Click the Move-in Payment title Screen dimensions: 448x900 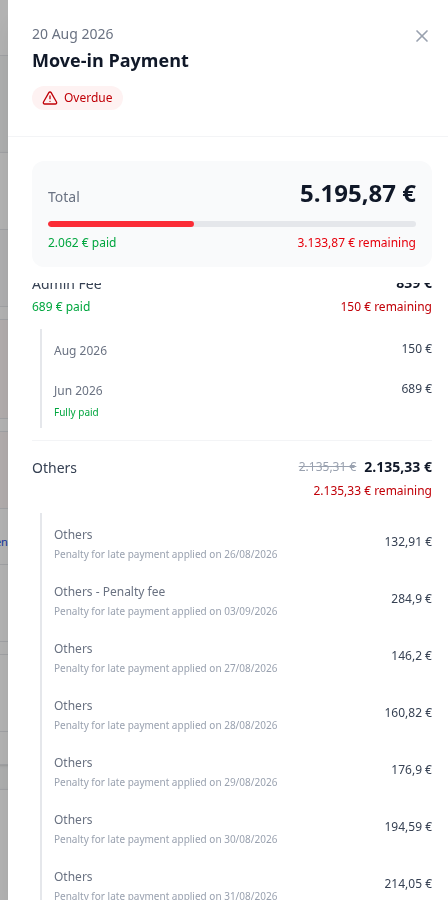[x=110, y=60]
